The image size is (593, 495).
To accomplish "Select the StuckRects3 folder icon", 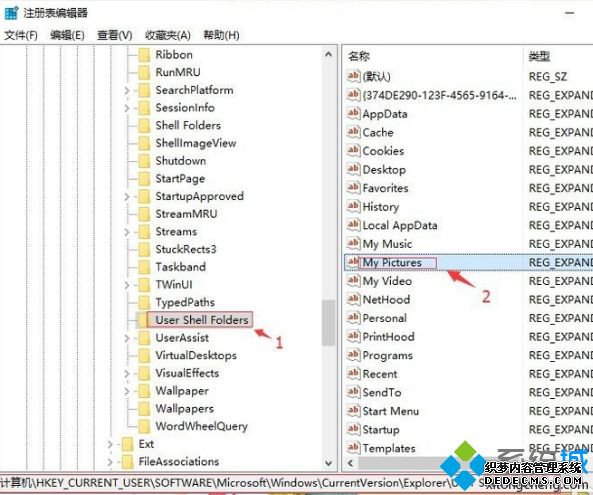I will [x=144, y=250].
